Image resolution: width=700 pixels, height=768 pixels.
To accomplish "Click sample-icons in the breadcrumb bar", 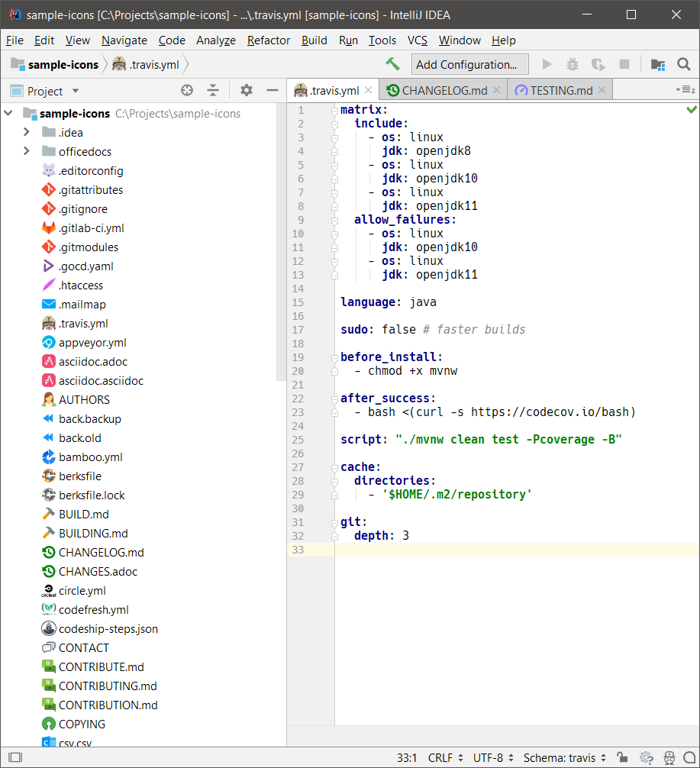I will 63,65.
